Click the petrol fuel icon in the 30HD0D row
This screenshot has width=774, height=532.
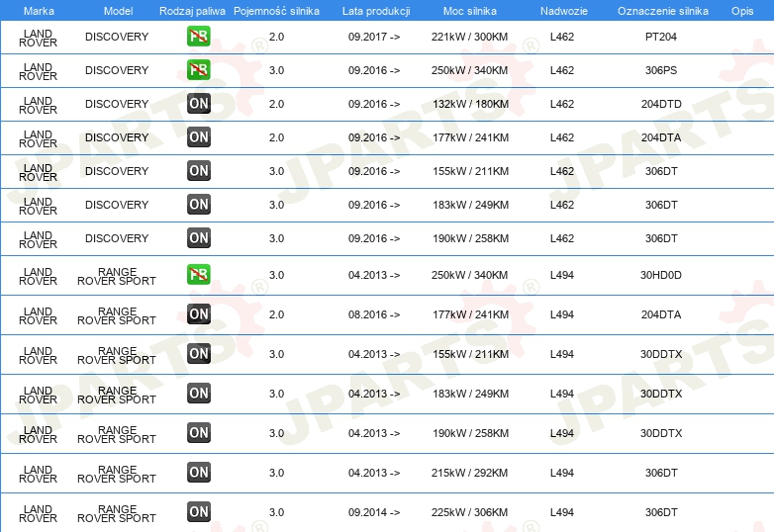click(198, 275)
